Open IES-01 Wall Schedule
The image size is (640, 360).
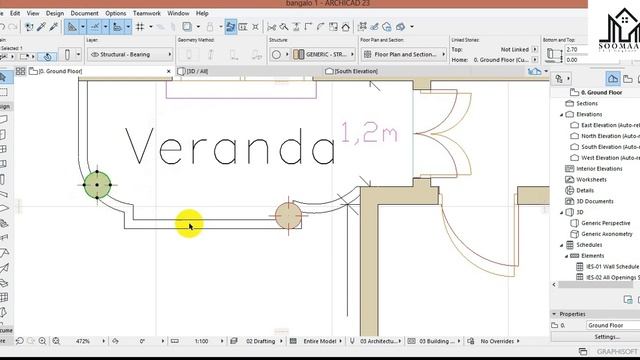(608, 267)
